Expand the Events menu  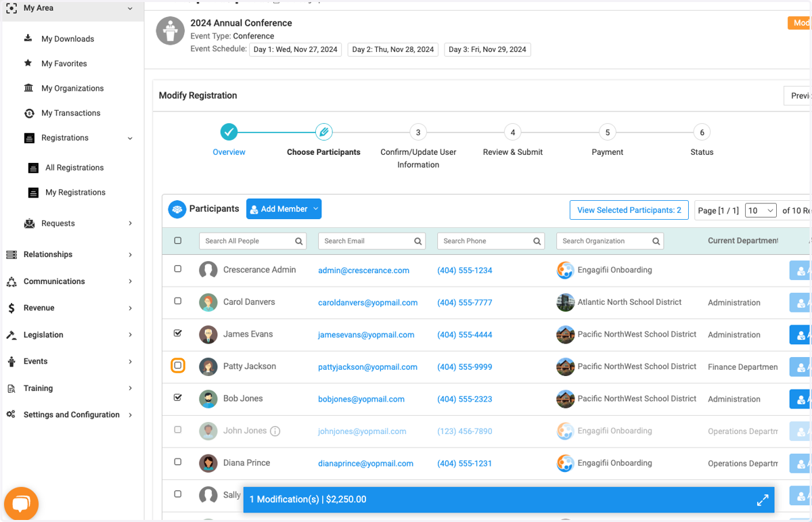click(130, 362)
